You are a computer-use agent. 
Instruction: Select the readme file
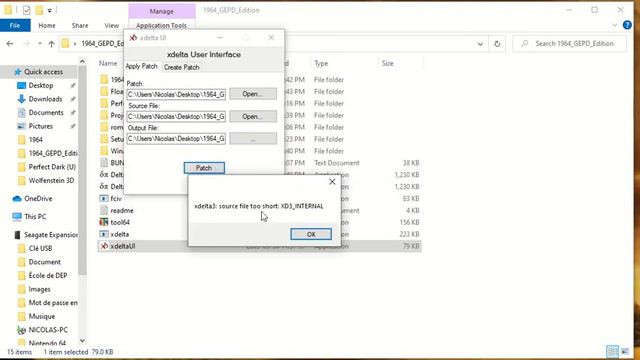tap(122, 211)
